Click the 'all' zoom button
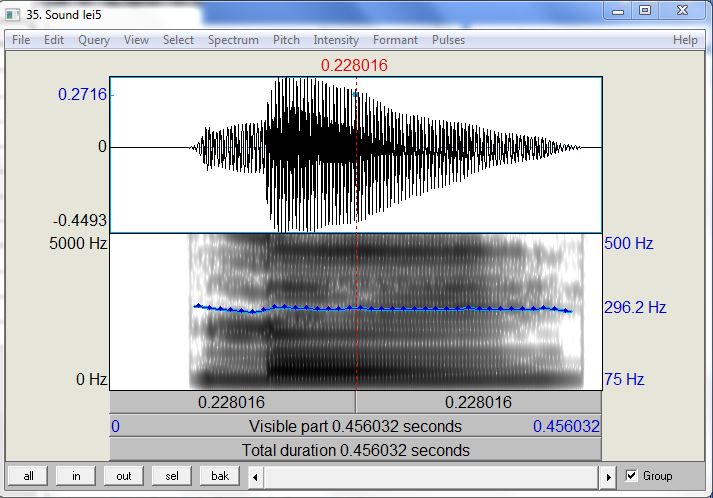 (x=28, y=476)
